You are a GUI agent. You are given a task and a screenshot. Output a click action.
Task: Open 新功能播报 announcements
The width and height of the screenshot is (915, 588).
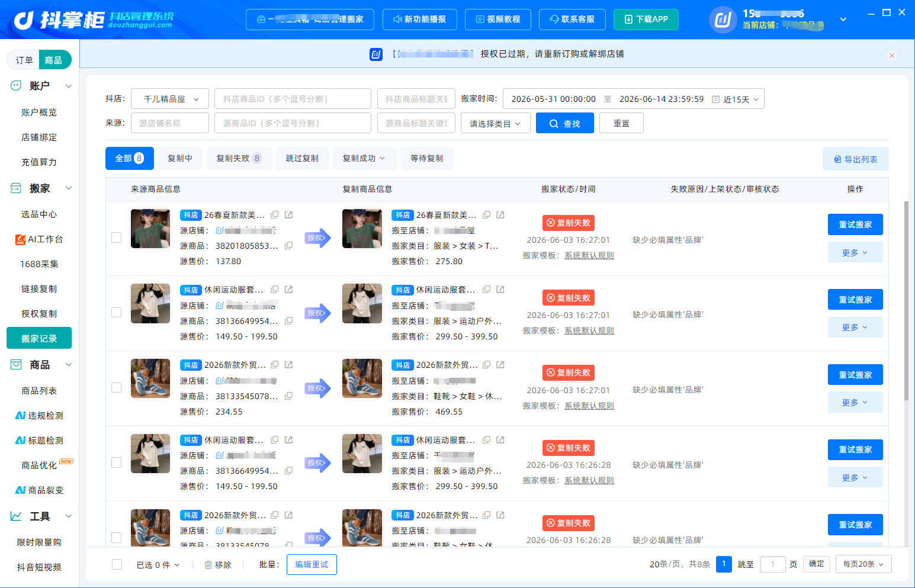[420, 20]
